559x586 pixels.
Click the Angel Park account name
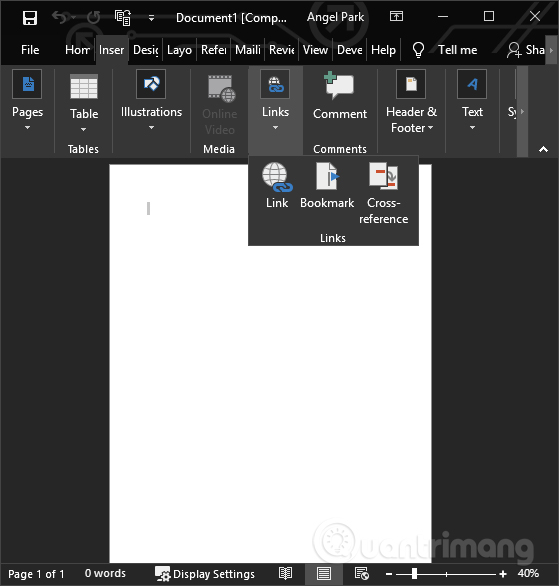pyautogui.click(x=335, y=17)
